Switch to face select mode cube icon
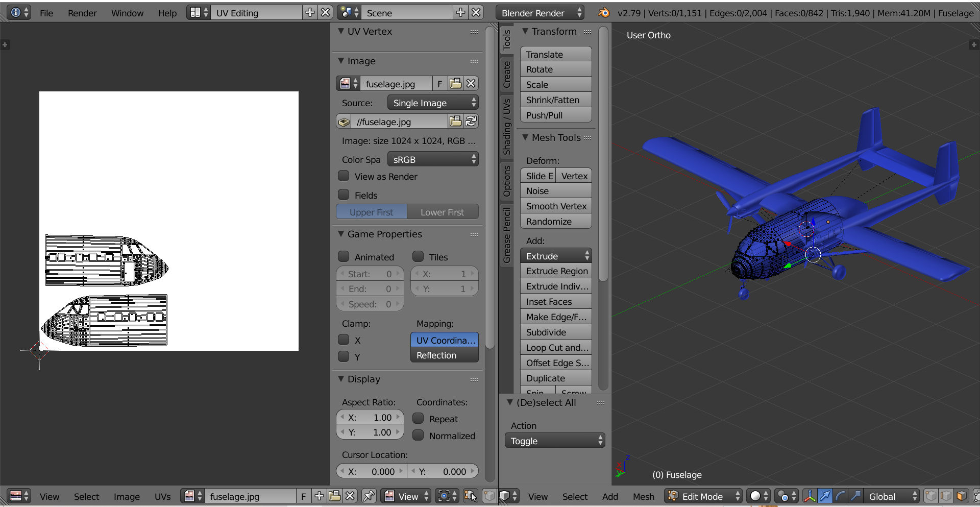This screenshot has height=507, width=980. click(961, 496)
